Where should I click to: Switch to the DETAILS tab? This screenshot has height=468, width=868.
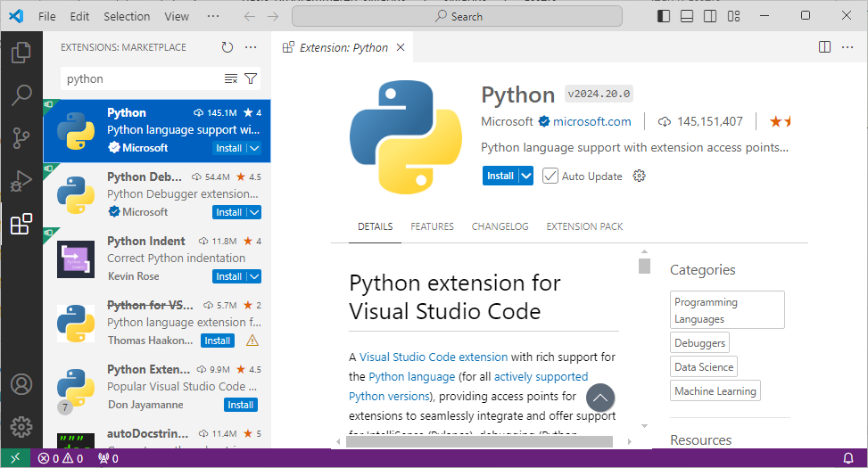[376, 226]
